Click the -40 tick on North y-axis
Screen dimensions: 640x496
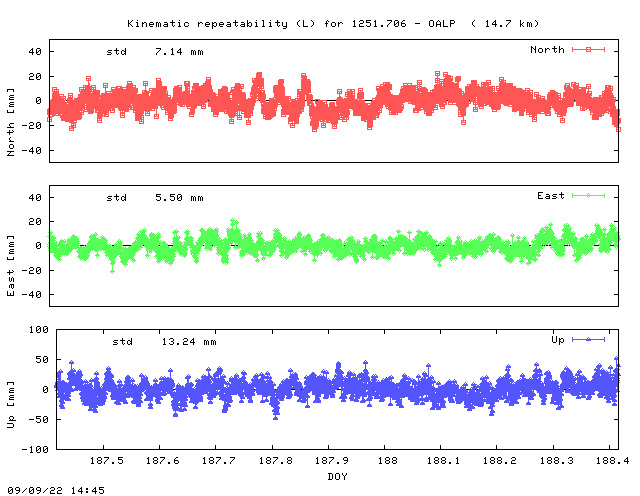coord(31,151)
